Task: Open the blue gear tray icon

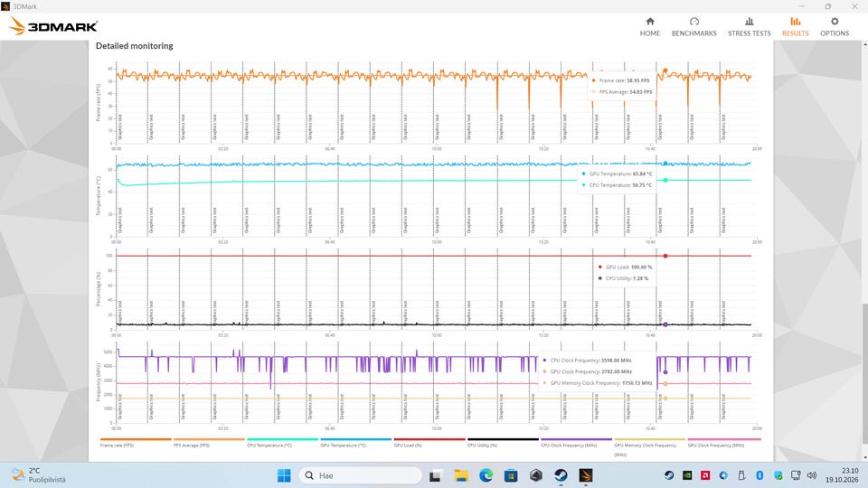Action: (x=723, y=475)
